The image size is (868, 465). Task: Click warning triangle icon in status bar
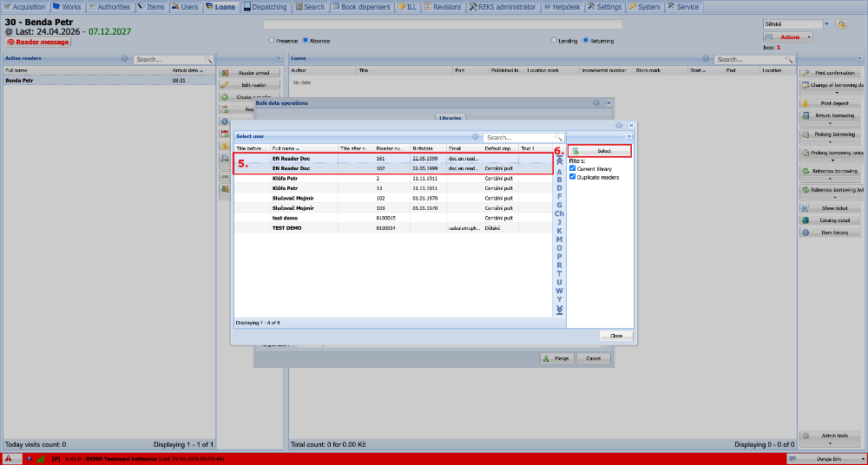[x=10, y=459]
